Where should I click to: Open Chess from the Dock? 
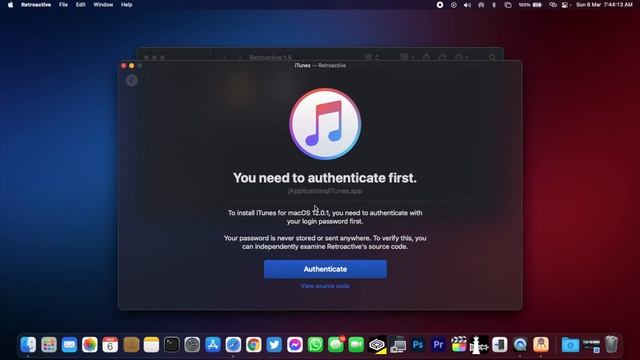(x=479, y=345)
